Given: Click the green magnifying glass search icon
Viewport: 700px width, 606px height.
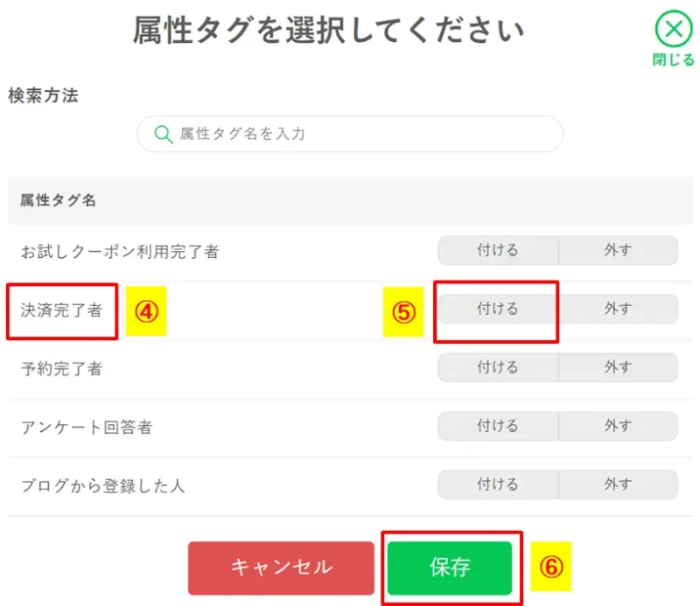Looking at the screenshot, I should [x=161, y=133].
